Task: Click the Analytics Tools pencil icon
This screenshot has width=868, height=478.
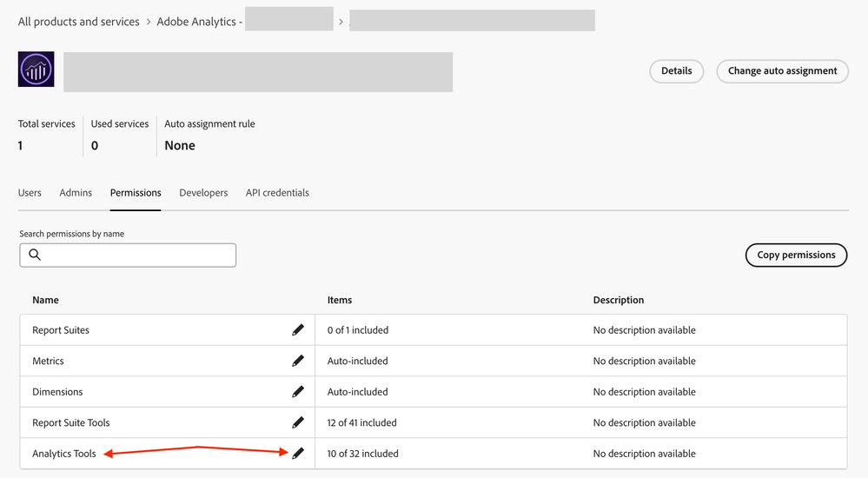Action: (x=298, y=454)
